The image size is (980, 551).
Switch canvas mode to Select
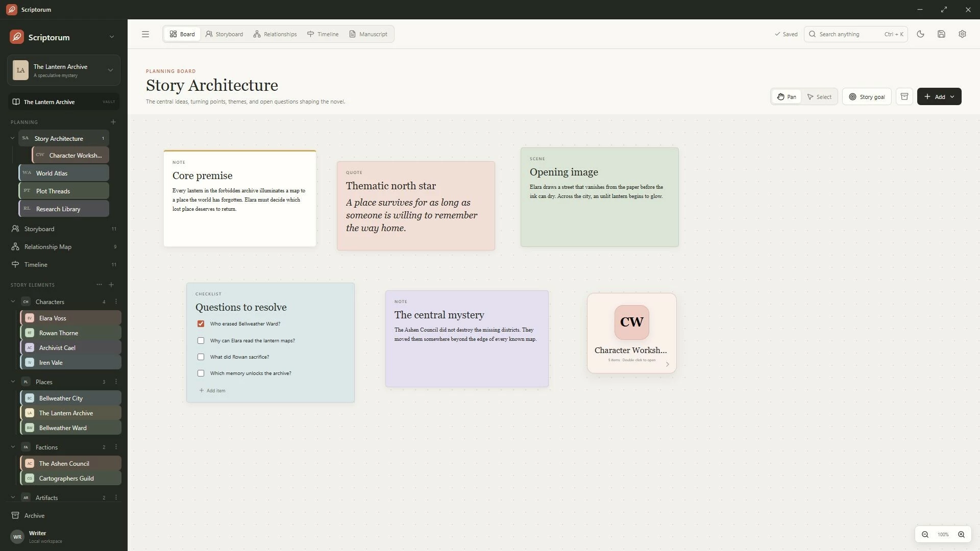click(819, 96)
